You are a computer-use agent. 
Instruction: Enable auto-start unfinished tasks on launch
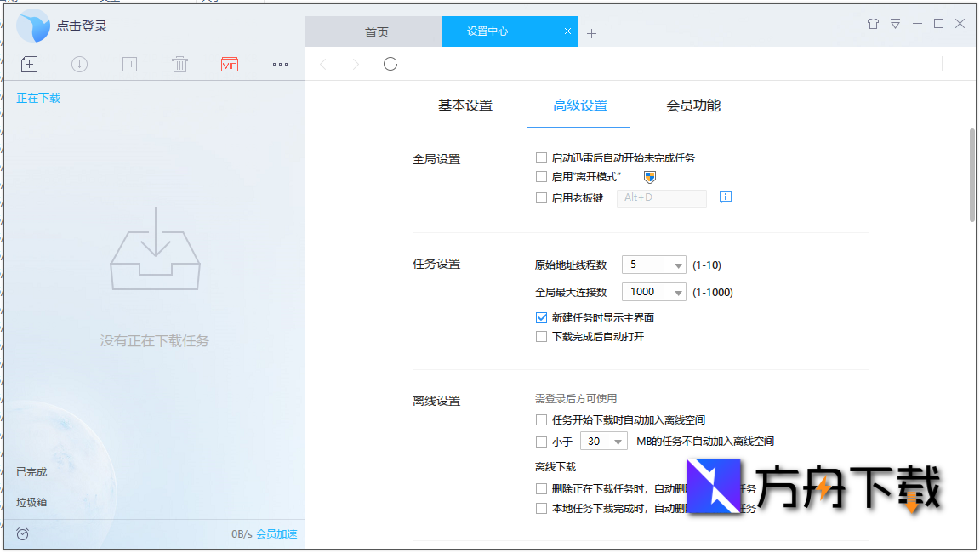coord(541,157)
